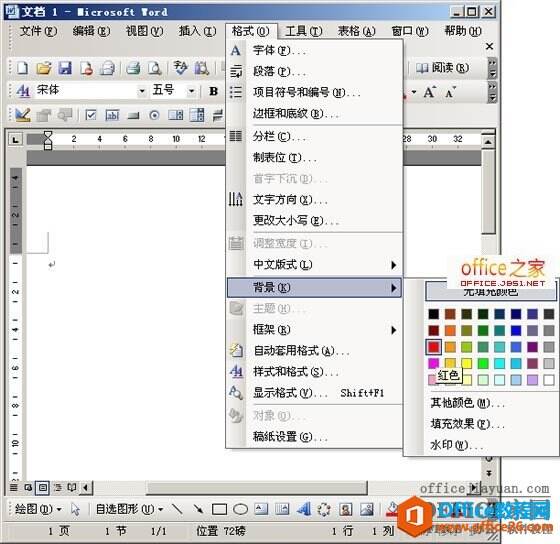This screenshot has width=560, height=544.
Task: Open the 工具 menu in menu bar
Action: pyautogui.click(x=304, y=31)
